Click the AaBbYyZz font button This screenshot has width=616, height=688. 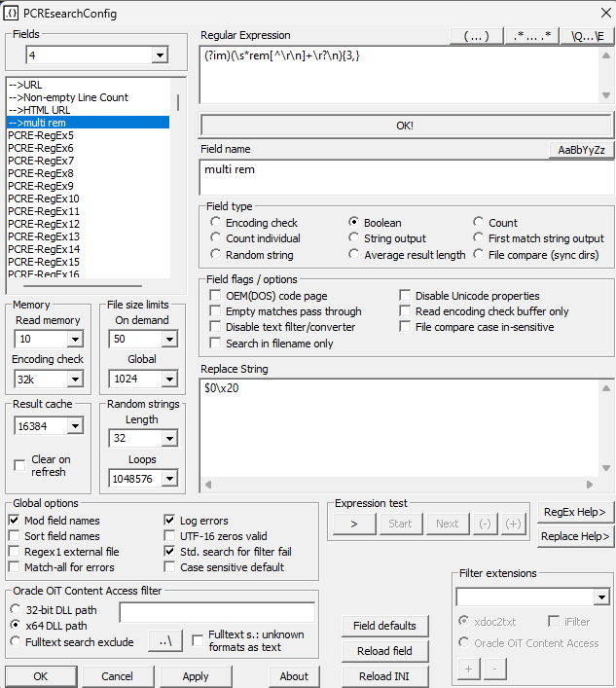tap(581, 150)
